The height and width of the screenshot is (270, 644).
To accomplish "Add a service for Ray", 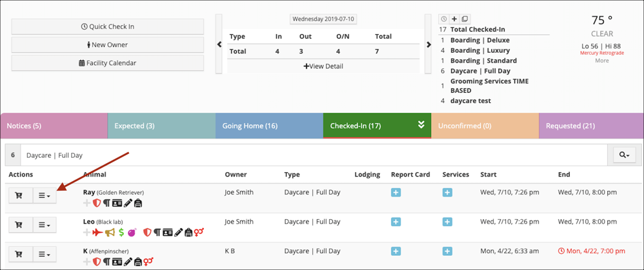I will 447,193.
